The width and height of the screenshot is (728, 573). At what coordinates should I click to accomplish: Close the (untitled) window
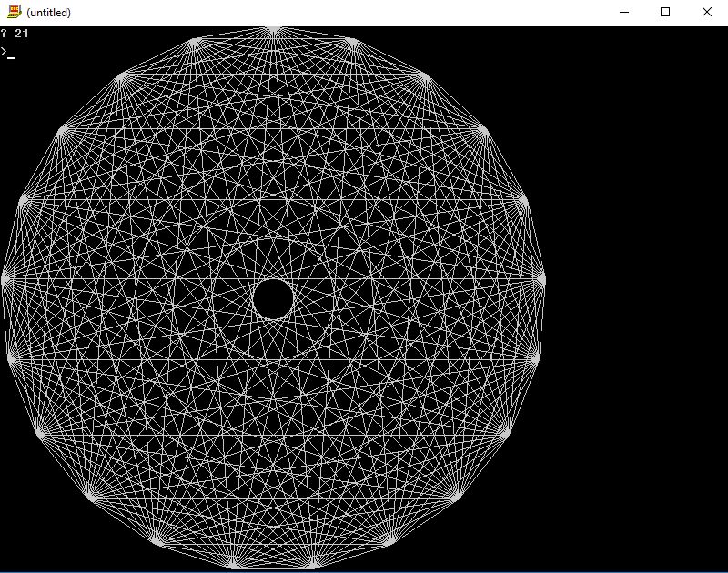pyautogui.click(x=706, y=12)
